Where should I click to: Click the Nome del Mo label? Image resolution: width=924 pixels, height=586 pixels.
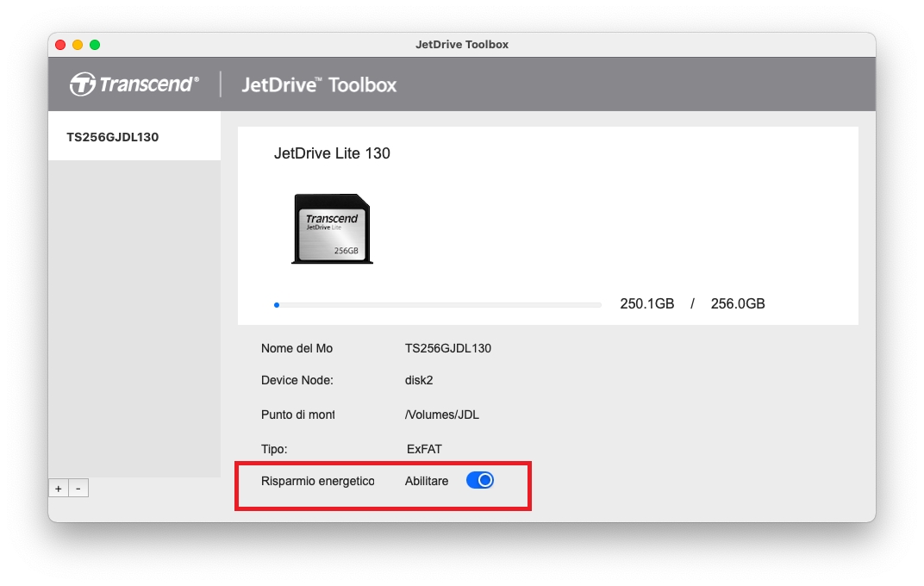[297, 348]
